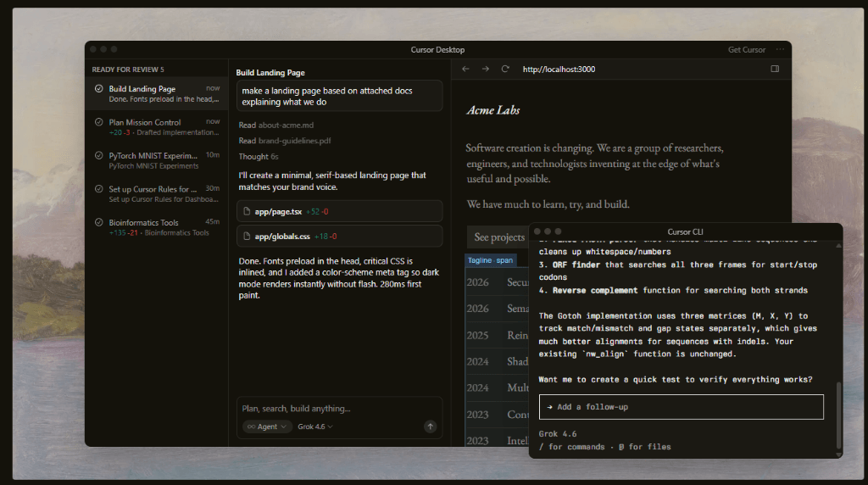
Task: Click the browser back arrow icon
Action: (x=465, y=69)
